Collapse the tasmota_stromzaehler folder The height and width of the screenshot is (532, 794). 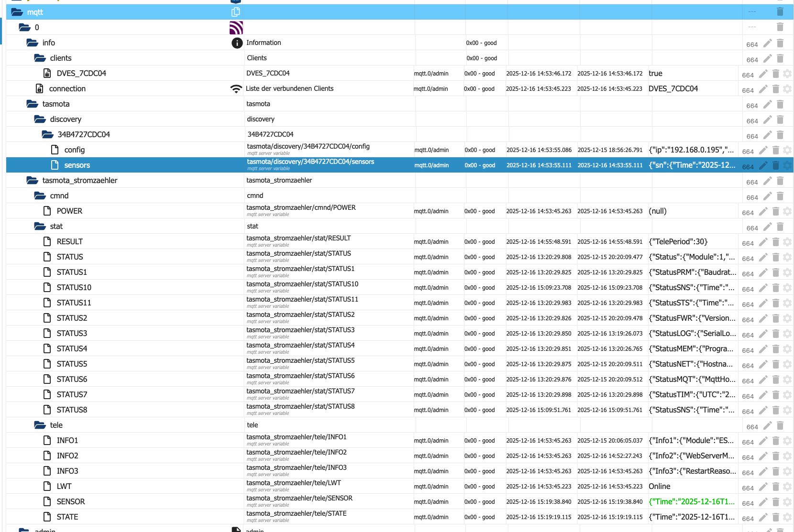coord(33,180)
